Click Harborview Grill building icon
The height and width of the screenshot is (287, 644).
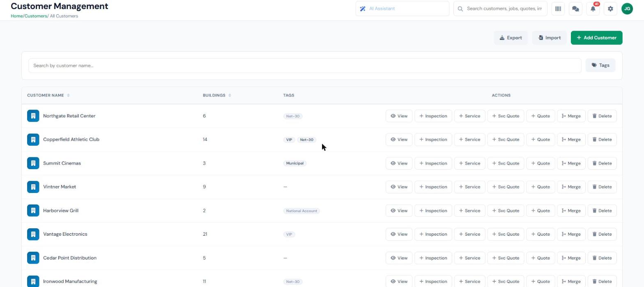[33, 211]
